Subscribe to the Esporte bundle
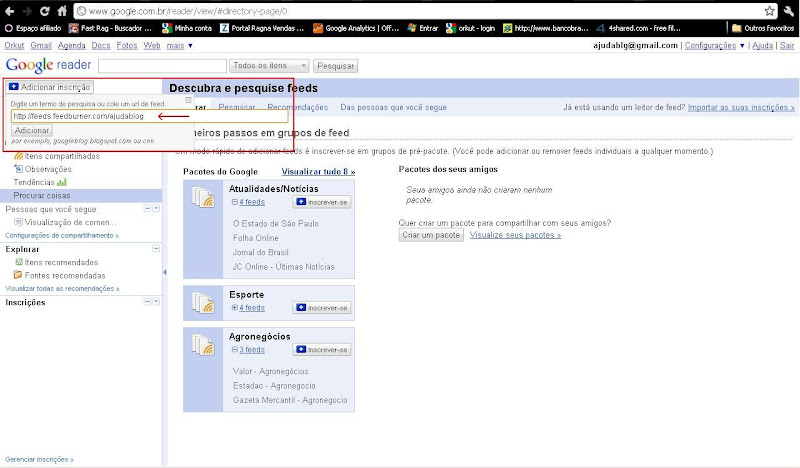Screen dimensions: 800x468 322,308
